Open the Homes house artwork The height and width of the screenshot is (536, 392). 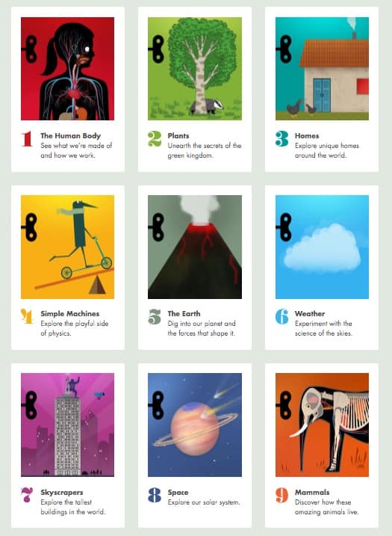click(x=322, y=68)
